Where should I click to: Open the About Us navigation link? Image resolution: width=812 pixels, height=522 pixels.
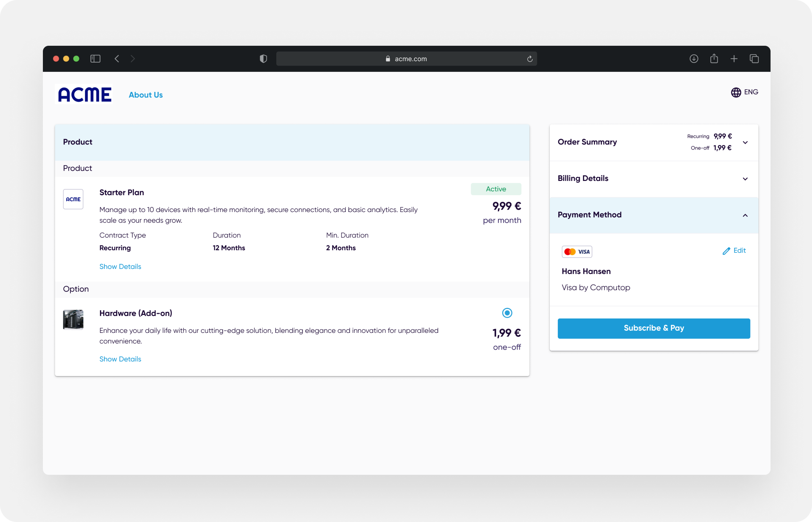[x=145, y=94]
